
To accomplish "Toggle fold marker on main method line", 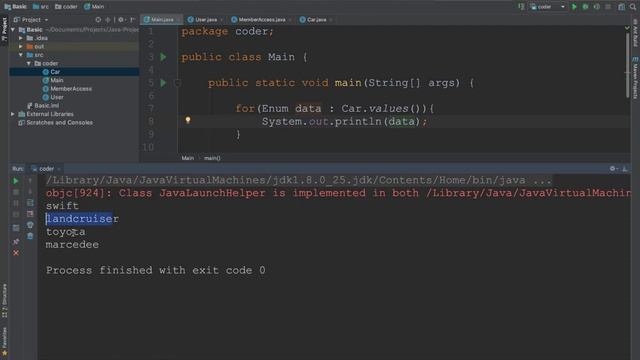I will pyautogui.click(x=178, y=83).
